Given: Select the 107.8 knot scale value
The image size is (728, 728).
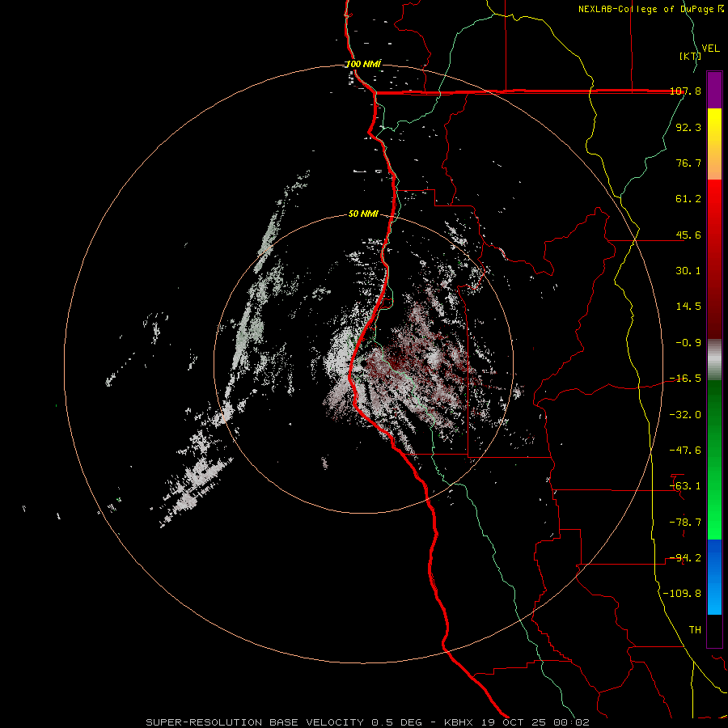Looking at the screenshot, I should click(x=685, y=91).
